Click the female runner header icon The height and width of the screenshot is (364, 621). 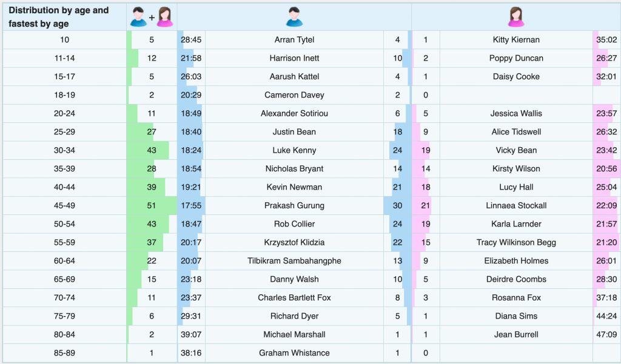516,17
